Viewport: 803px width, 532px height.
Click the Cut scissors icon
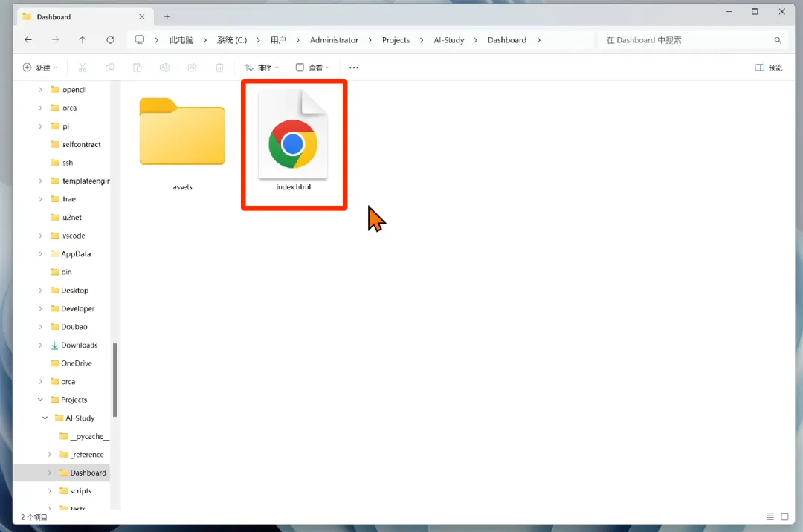pyautogui.click(x=83, y=68)
